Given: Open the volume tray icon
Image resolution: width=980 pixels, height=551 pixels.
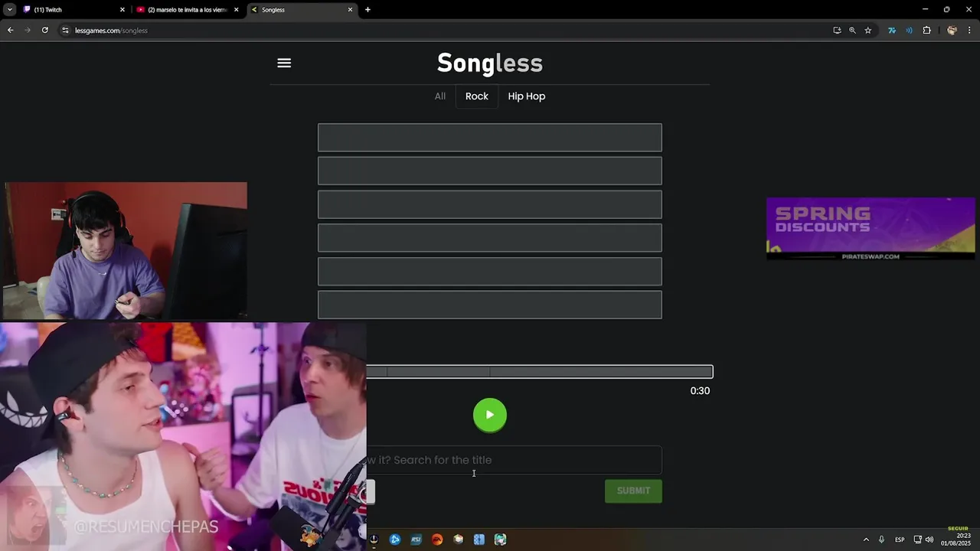Looking at the screenshot, I should click(929, 540).
